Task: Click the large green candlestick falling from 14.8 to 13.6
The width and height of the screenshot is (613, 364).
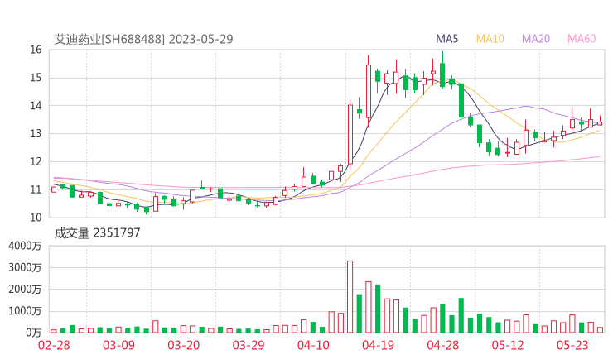Action: click(461, 100)
